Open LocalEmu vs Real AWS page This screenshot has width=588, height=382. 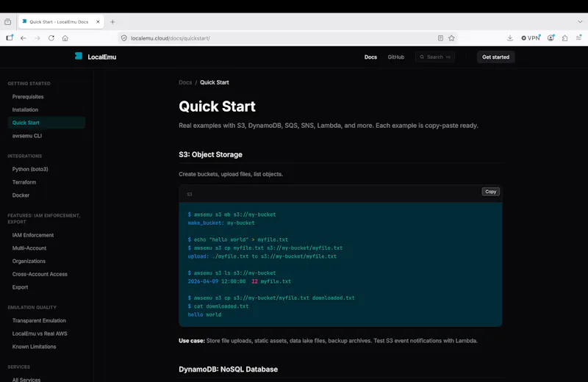pyautogui.click(x=40, y=334)
